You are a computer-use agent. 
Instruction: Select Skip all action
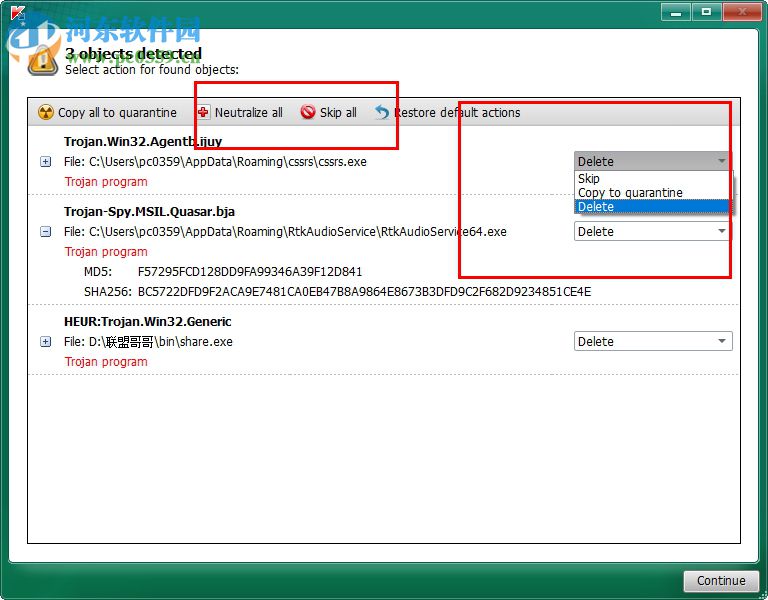point(329,112)
